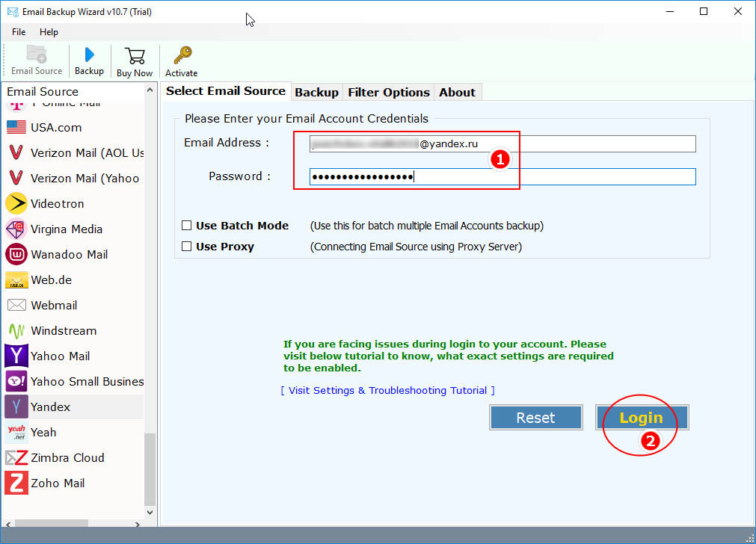The height and width of the screenshot is (544, 756).
Task: Select Zoho Mail label in list
Action: [x=58, y=483]
